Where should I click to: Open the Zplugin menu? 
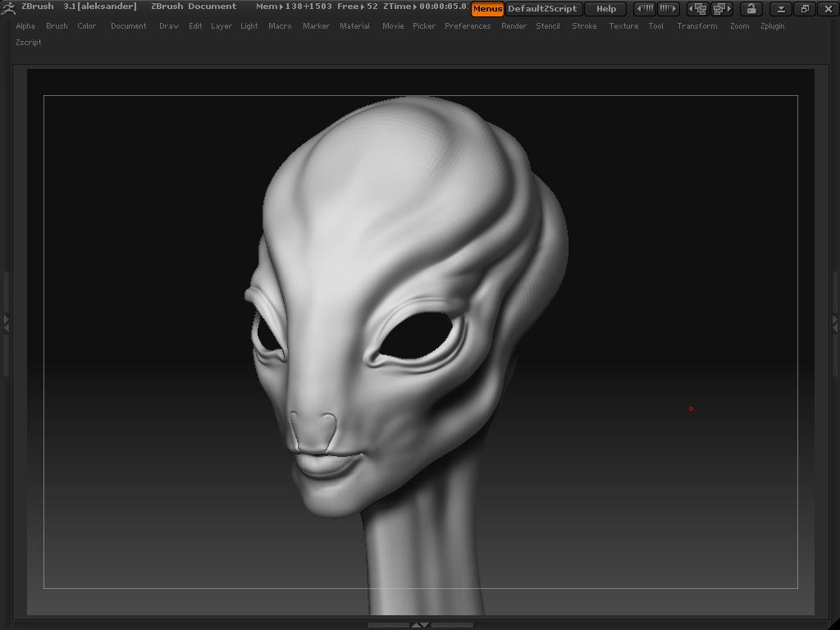tap(773, 25)
